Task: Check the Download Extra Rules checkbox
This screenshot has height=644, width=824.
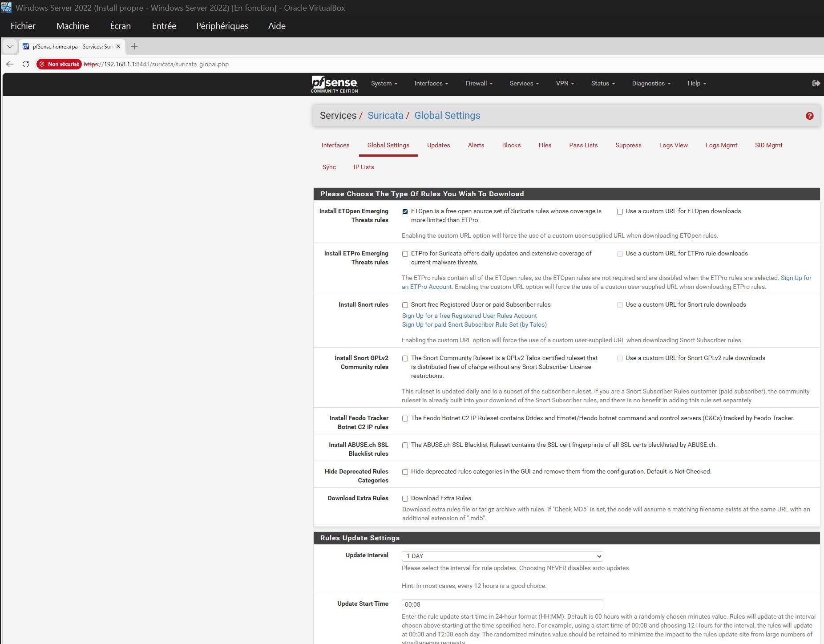Action: point(405,498)
